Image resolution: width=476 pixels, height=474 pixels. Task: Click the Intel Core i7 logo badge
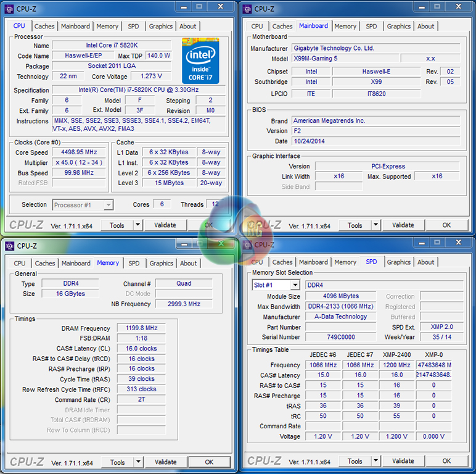(x=200, y=60)
